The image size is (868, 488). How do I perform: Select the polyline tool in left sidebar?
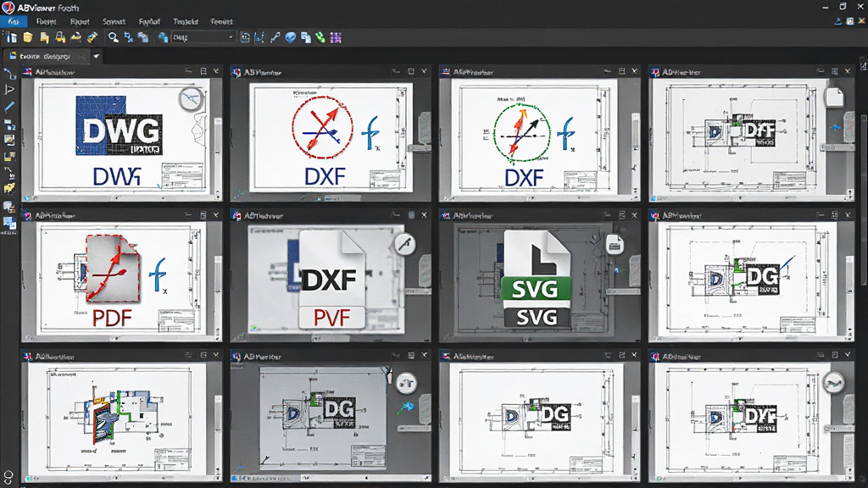(9, 73)
